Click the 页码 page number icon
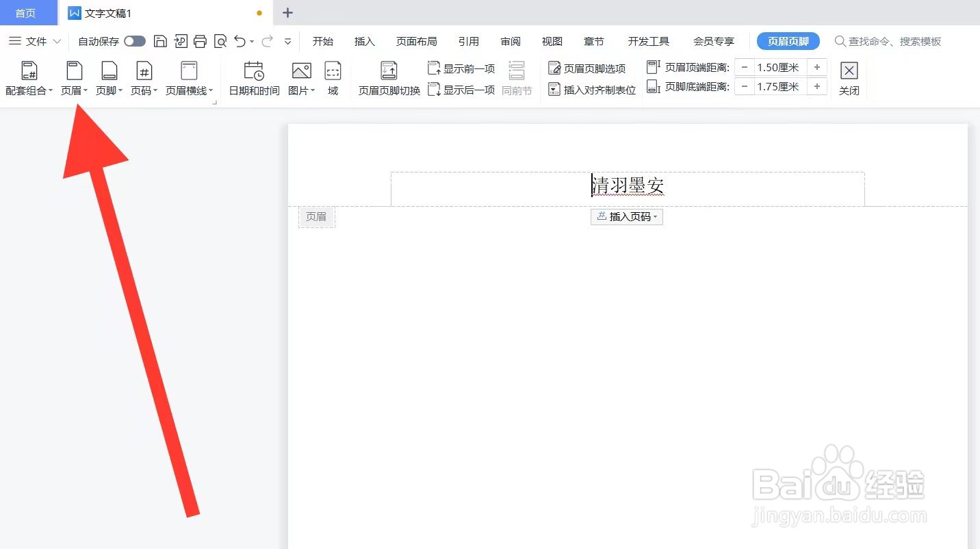The height and width of the screenshot is (549, 980). pos(144,71)
